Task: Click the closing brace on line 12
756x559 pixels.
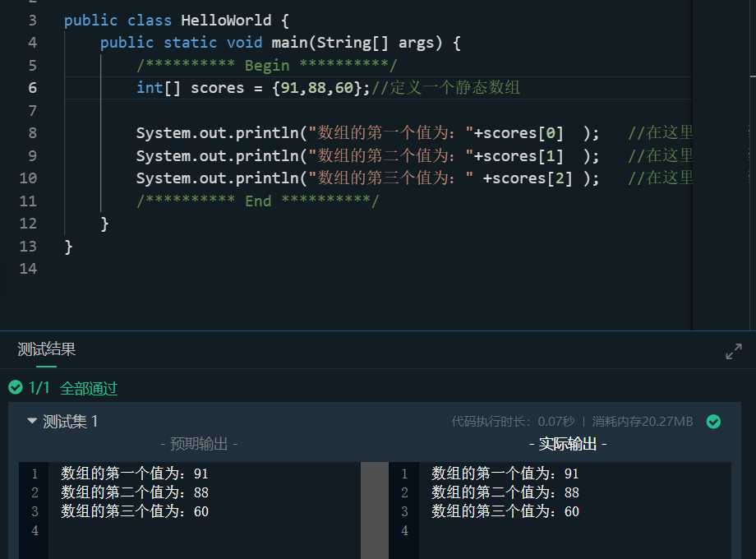Action: 104,224
